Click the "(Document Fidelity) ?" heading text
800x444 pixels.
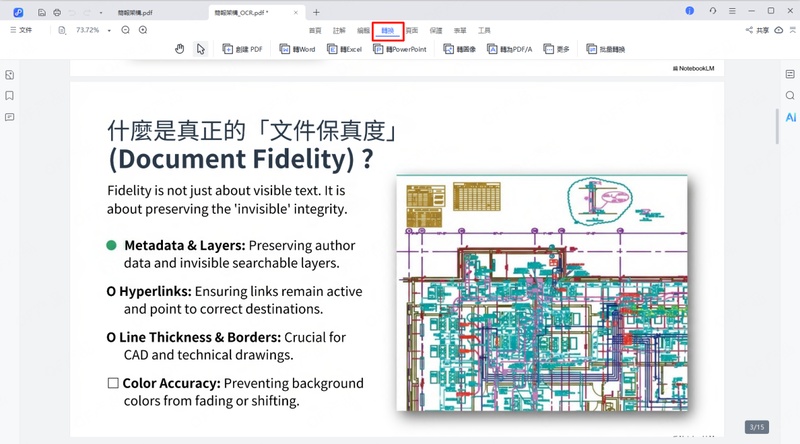point(240,159)
